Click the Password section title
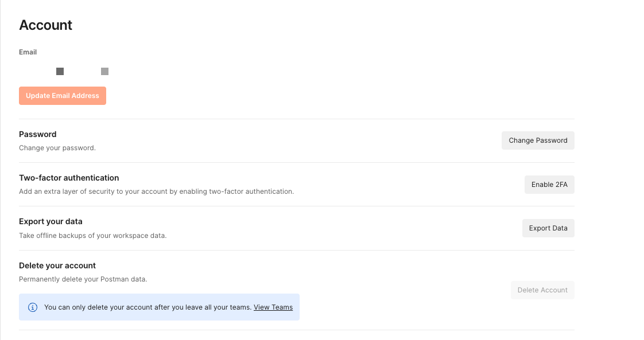 [38, 134]
